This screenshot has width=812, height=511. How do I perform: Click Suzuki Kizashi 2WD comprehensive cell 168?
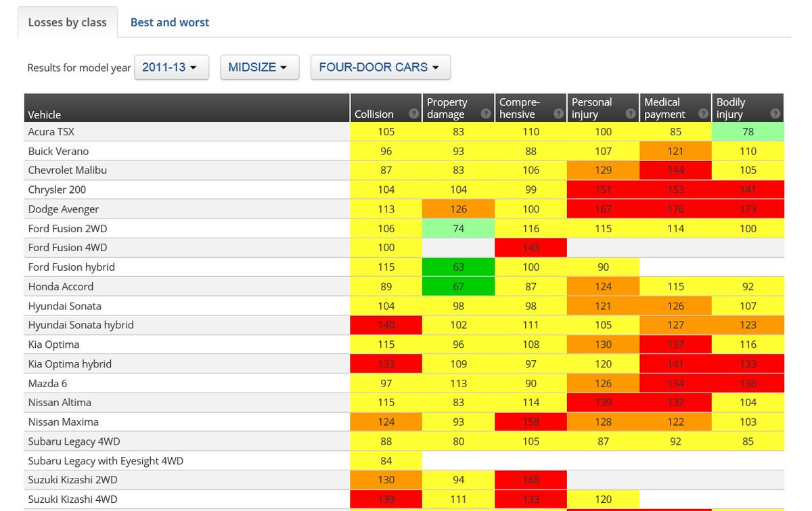pyautogui.click(x=531, y=480)
